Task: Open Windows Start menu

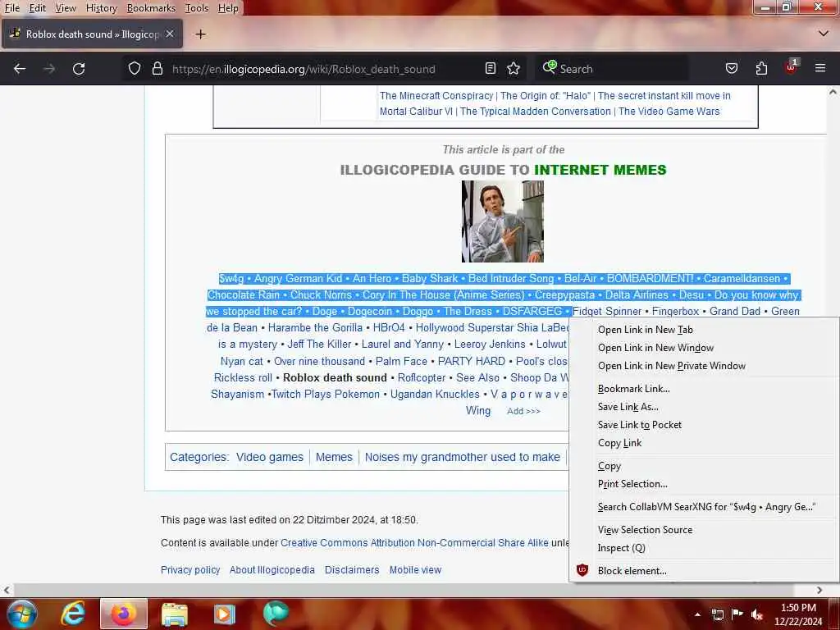Action: (x=22, y=614)
